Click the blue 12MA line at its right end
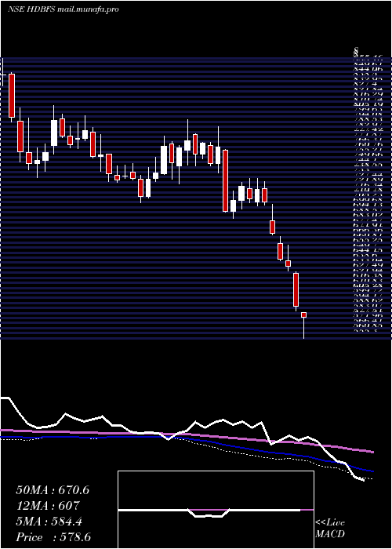 tap(372, 471)
